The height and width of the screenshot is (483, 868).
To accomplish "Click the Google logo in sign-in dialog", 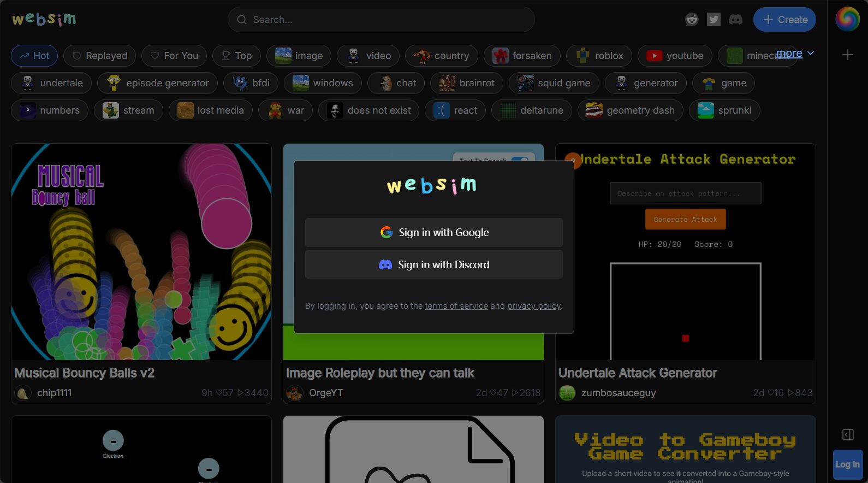I will pos(387,232).
